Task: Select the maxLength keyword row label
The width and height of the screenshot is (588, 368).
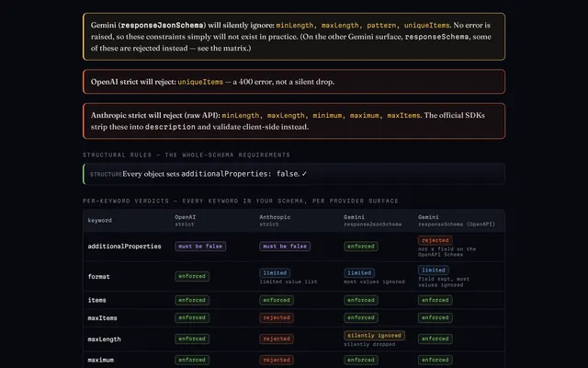Action: (x=104, y=339)
